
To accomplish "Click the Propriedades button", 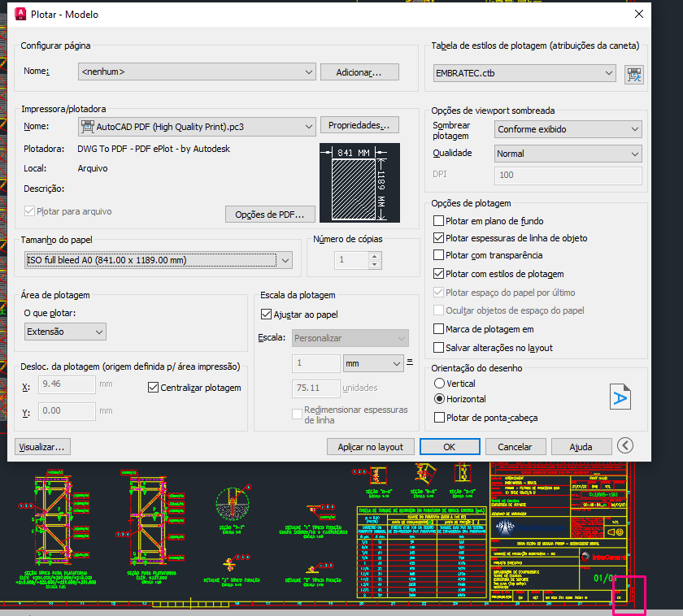I will point(359,126).
